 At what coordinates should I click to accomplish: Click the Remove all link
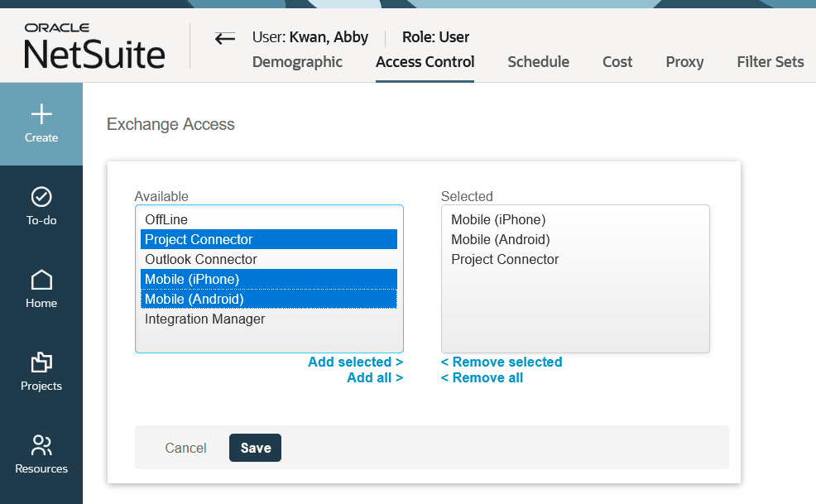point(482,377)
